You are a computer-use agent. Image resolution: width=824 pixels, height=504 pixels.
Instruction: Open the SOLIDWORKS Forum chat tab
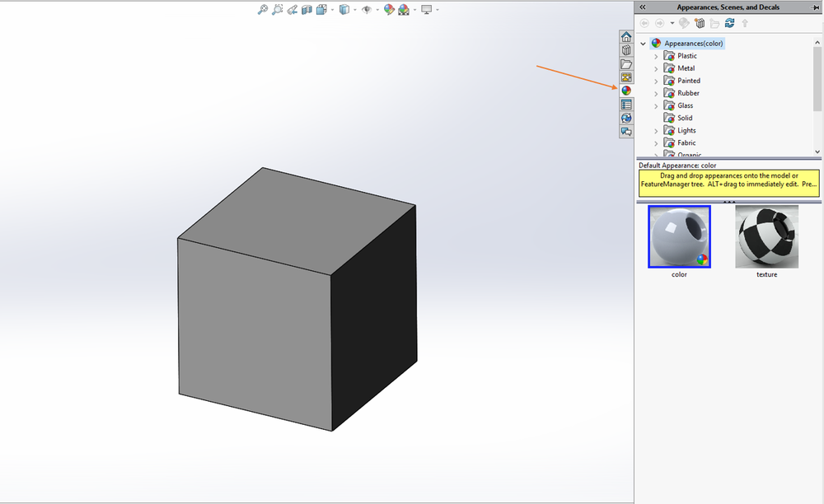(x=626, y=132)
